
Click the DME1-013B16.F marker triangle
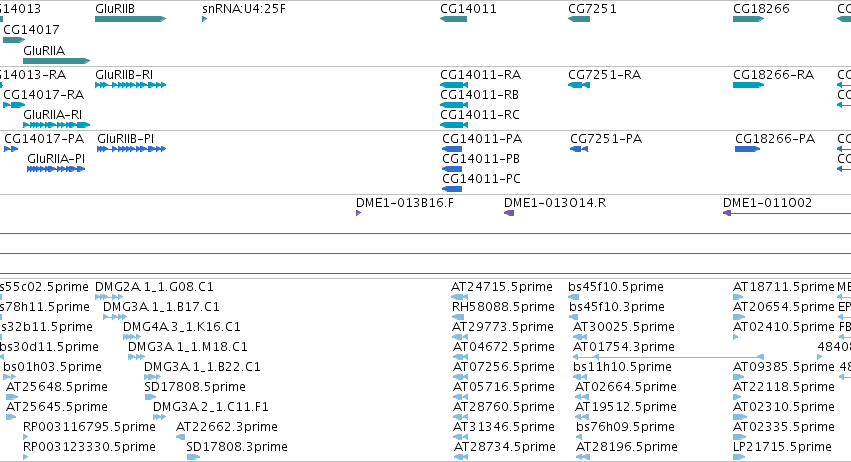click(x=358, y=213)
